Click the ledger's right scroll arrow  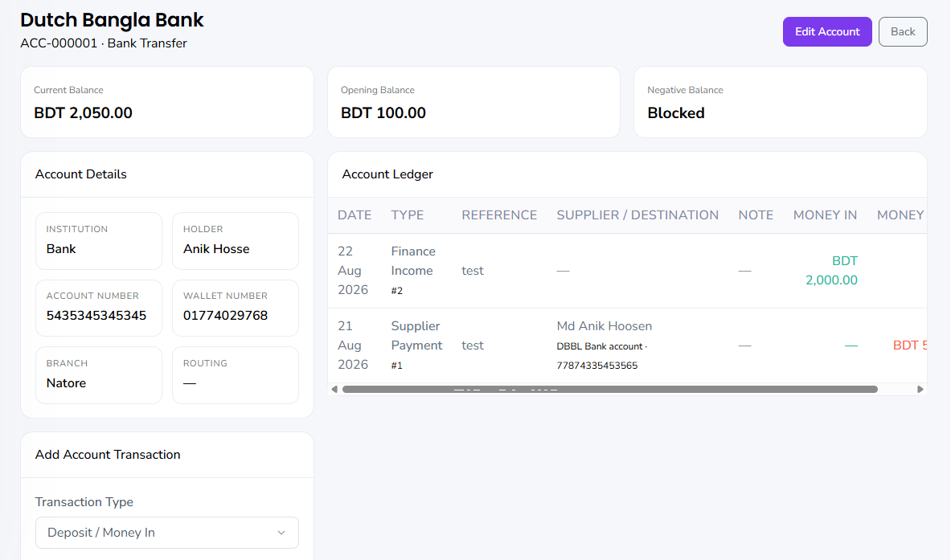[x=920, y=389]
